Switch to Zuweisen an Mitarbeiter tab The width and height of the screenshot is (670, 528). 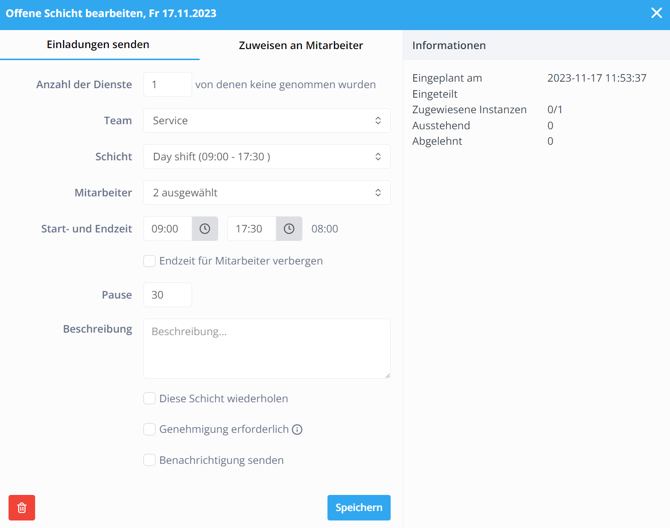coord(300,45)
